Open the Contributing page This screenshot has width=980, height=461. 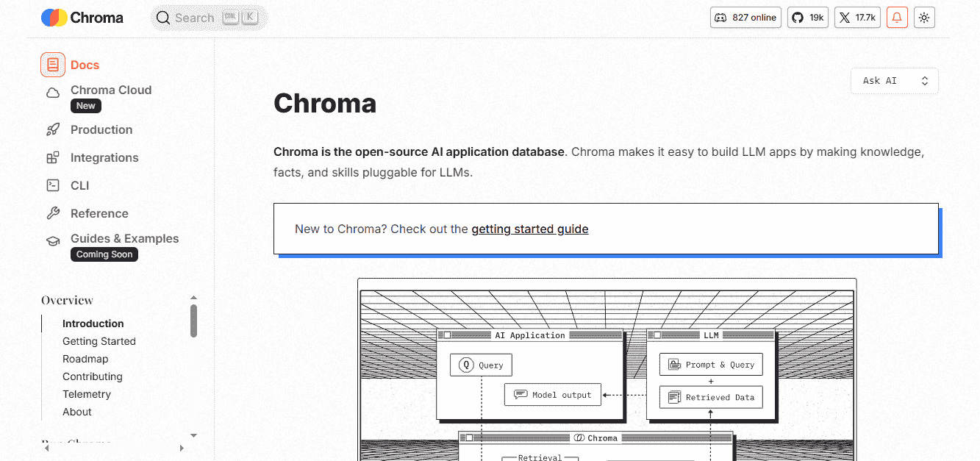point(93,376)
